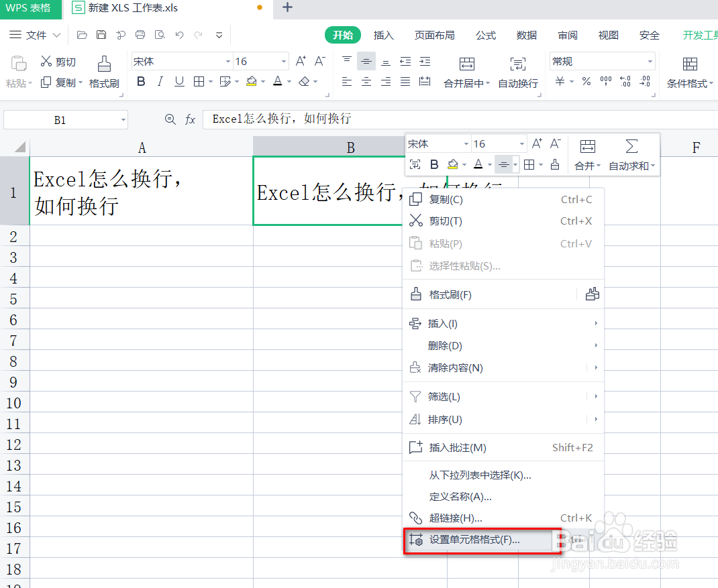Toggle center horizontal alignment
718x588 pixels.
tap(366, 82)
